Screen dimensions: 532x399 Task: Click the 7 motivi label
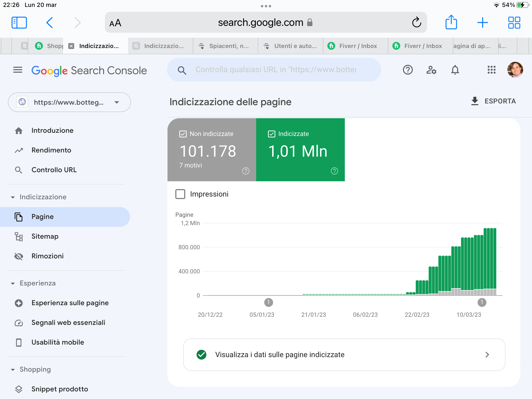tap(191, 165)
